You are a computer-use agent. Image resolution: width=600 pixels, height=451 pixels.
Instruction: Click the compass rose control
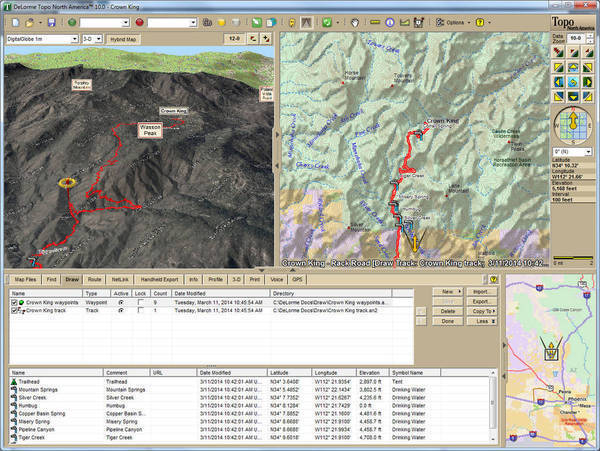pyautogui.click(x=573, y=125)
